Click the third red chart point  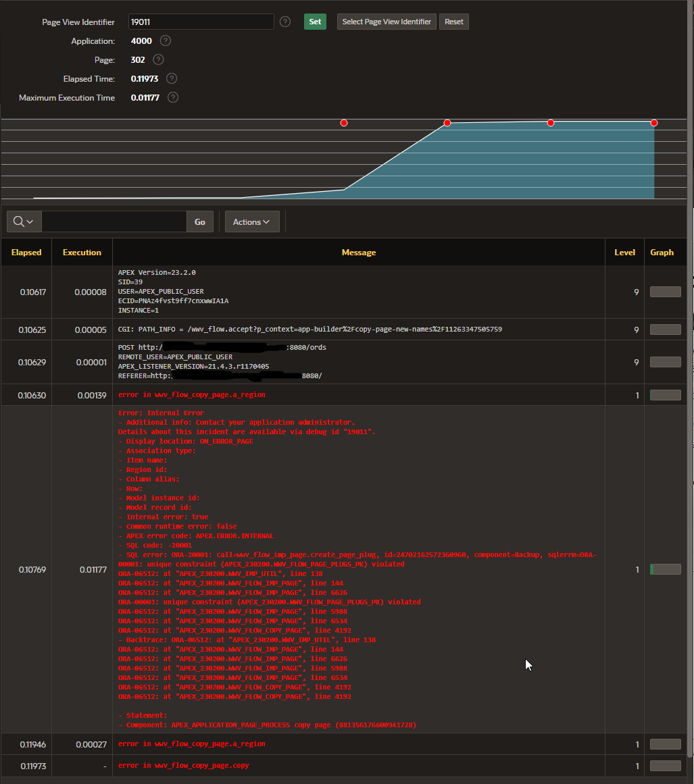[550, 123]
